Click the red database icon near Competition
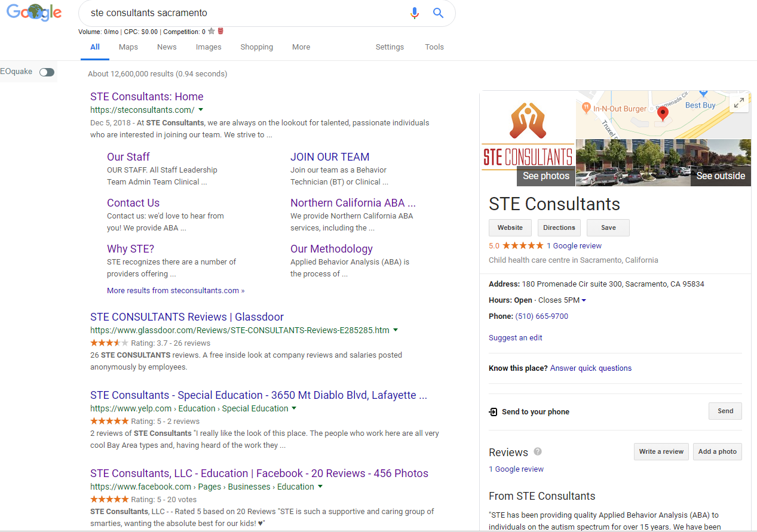The width and height of the screenshot is (757, 532). tap(220, 31)
